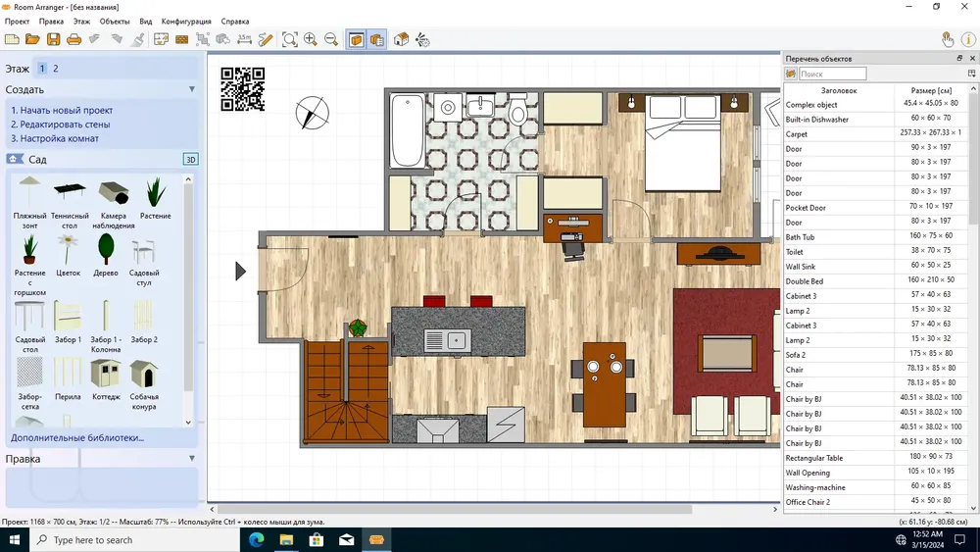Collapse the Создать section arrow
Viewport: 980px width, 552px height.
tap(192, 89)
